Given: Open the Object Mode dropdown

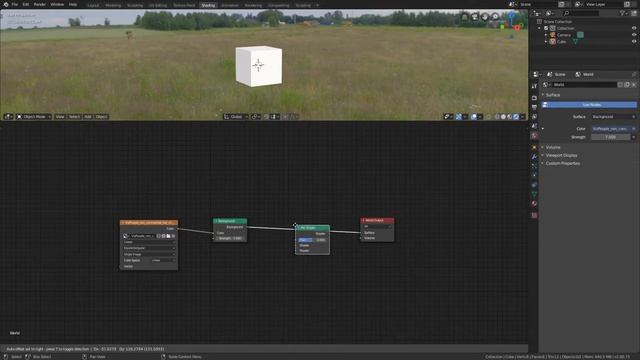Looking at the screenshot, I should tap(33, 117).
